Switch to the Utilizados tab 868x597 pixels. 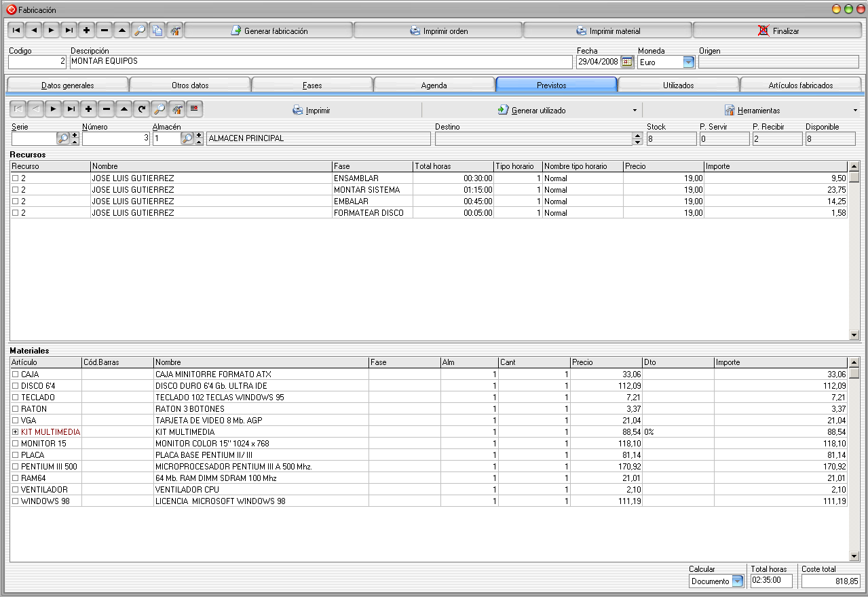(678, 85)
